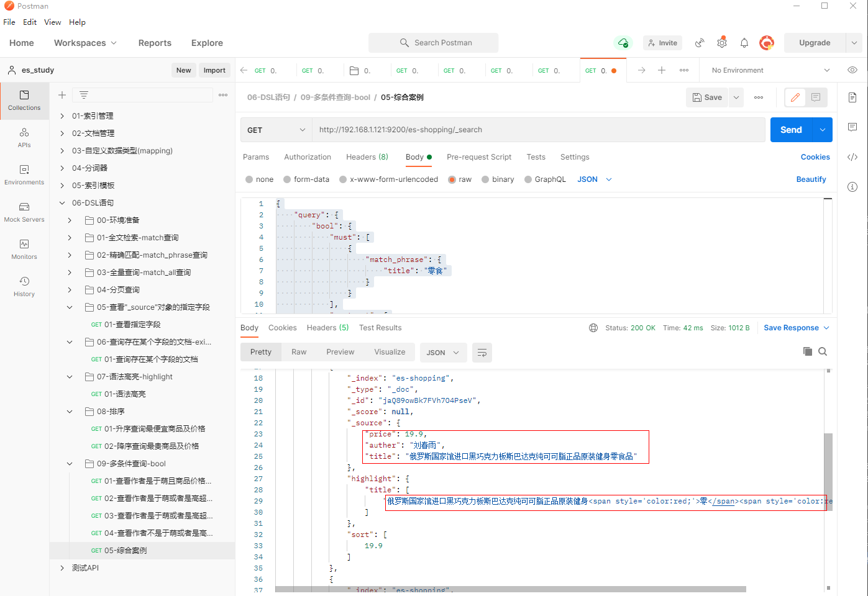The width and height of the screenshot is (868, 596).
Task: Open the GET method dropdown
Action: [x=276, y=130]
